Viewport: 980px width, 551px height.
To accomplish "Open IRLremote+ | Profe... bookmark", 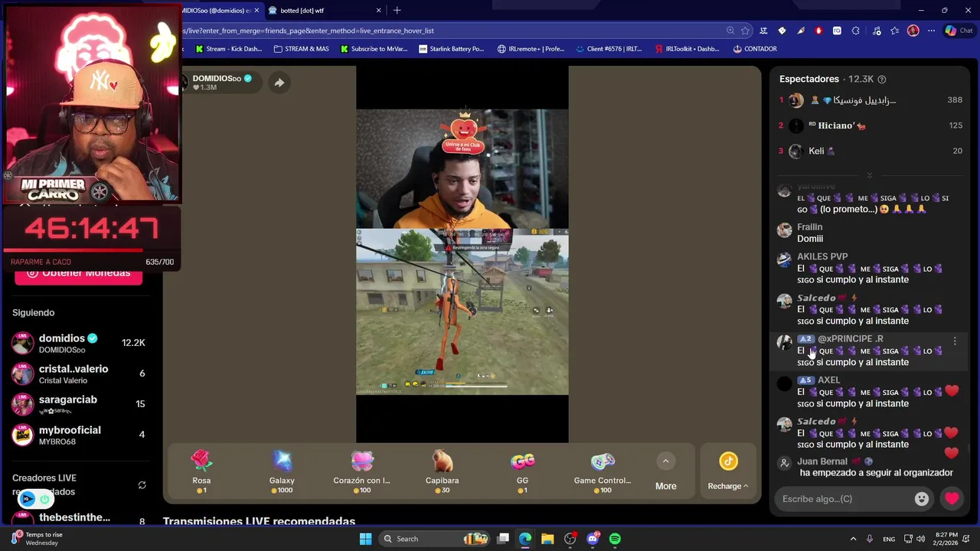I will (531, 49).
